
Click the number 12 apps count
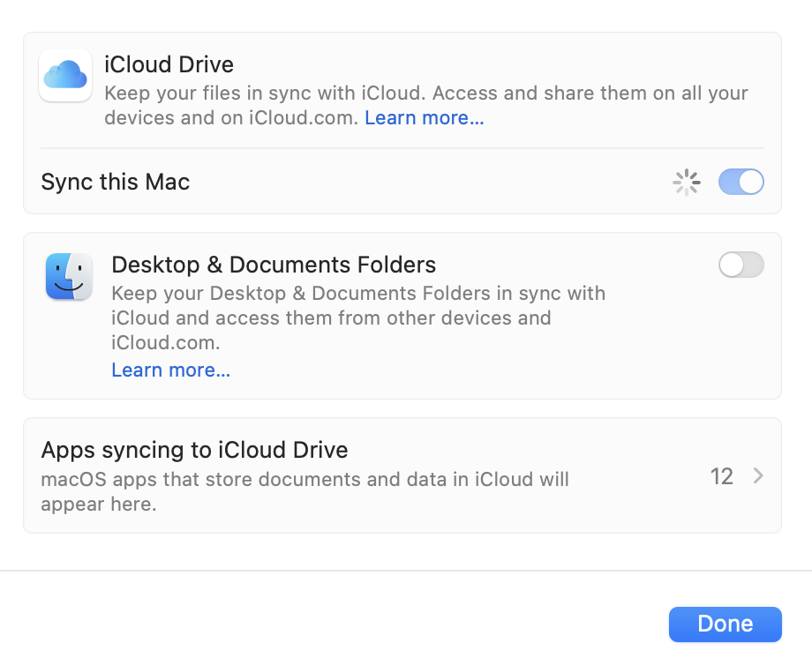click(x=721, y=476)
